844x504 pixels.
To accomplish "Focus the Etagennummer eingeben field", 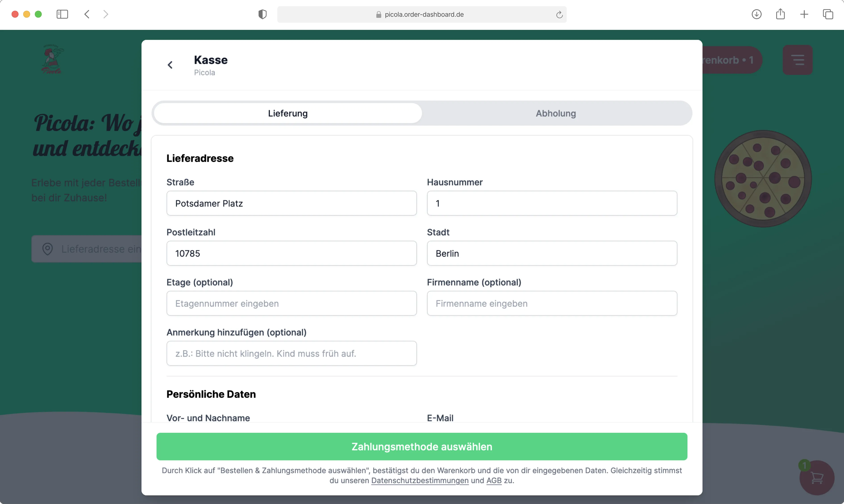I will coord(291,303).
